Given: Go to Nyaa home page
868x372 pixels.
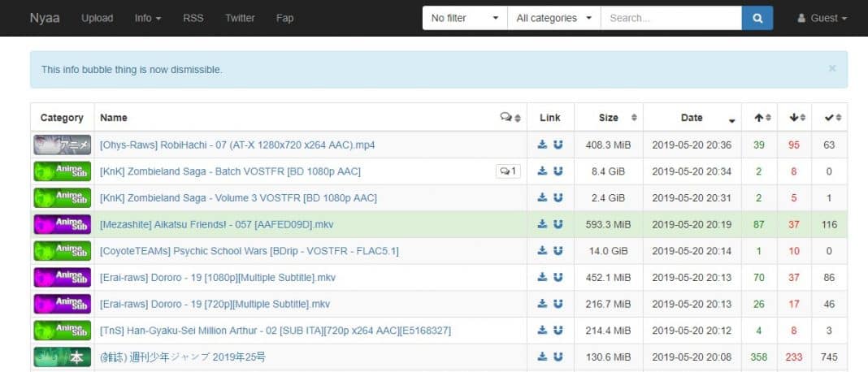Looking at the screenshot, I should (44, 18).
